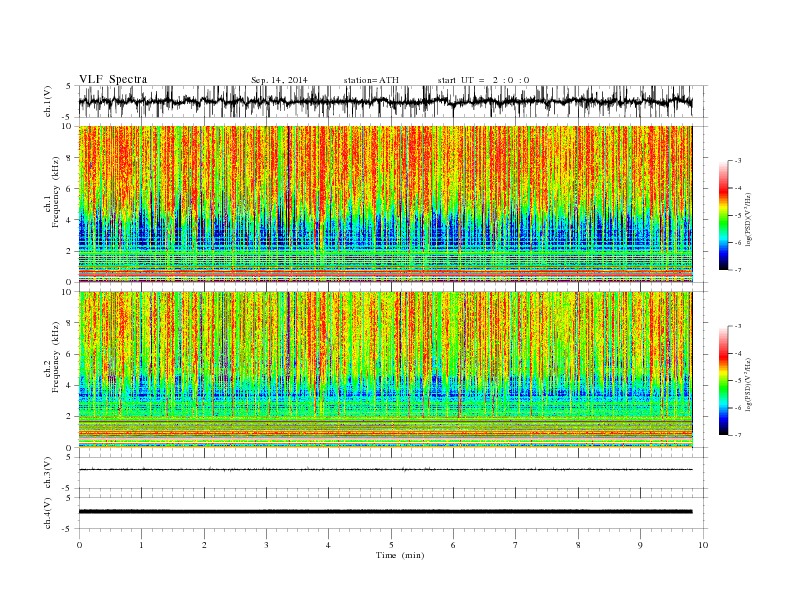Click the thick ch.4 voltage trace
The height and width of the screenshot is (612, 792).
tap(386, 512)
